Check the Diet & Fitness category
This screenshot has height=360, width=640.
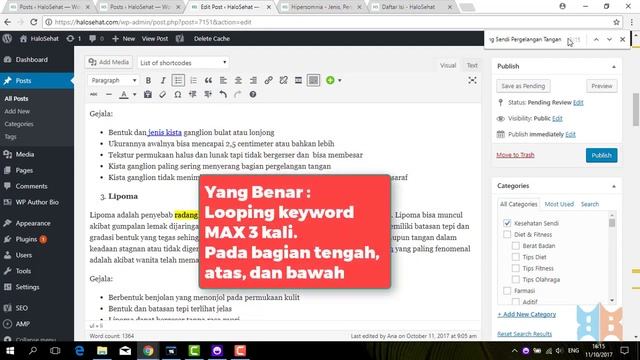(507, 234)
